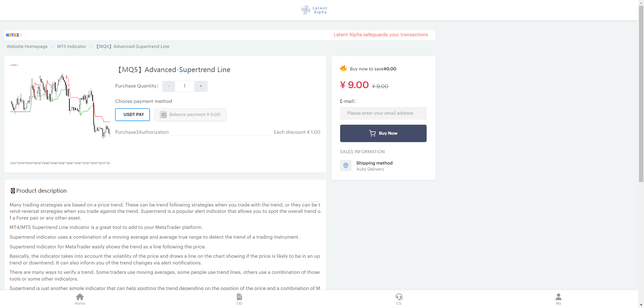Open the OD orders icon
This screenshot has height=308, width=644.
click(239, 297)
